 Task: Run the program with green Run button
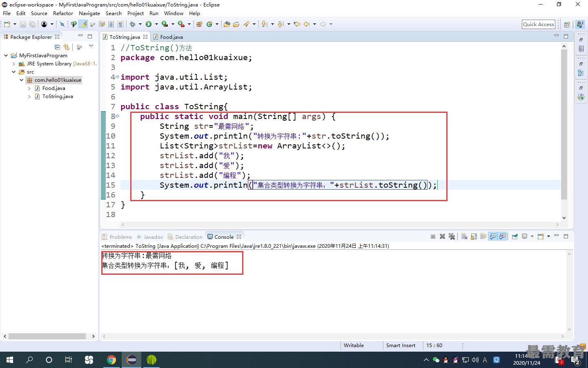tap(149, 24)
